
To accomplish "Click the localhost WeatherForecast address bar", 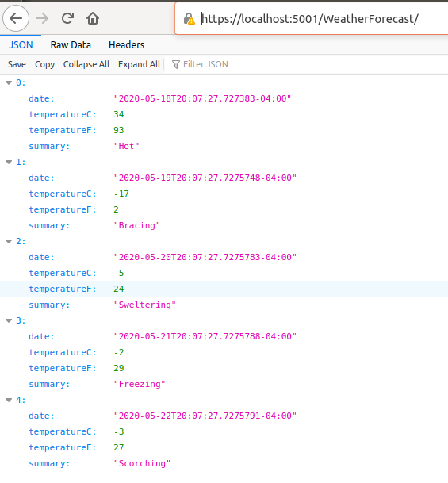I will (x=309, y=19).
